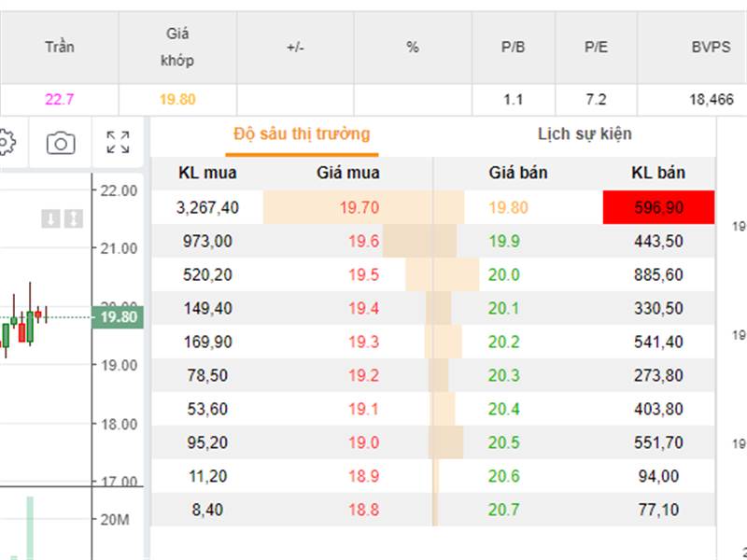
Task: Click buy price 19.0 entry
Action: coord(363,442)
